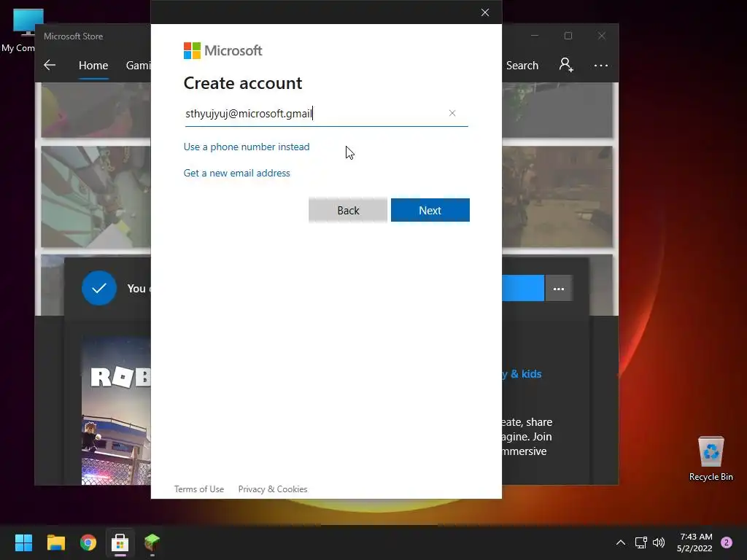
Task: Open the Windows Start menu
Action: point(23,542)
